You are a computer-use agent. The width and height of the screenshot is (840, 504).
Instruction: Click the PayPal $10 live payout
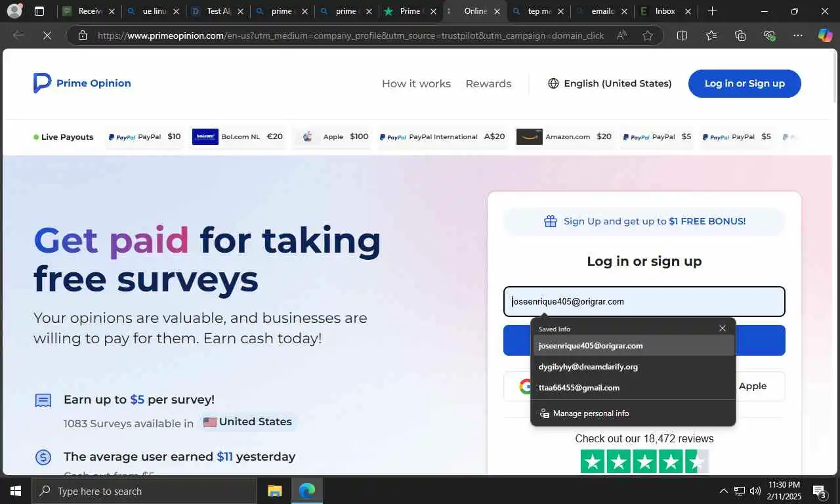pos(144,136)
